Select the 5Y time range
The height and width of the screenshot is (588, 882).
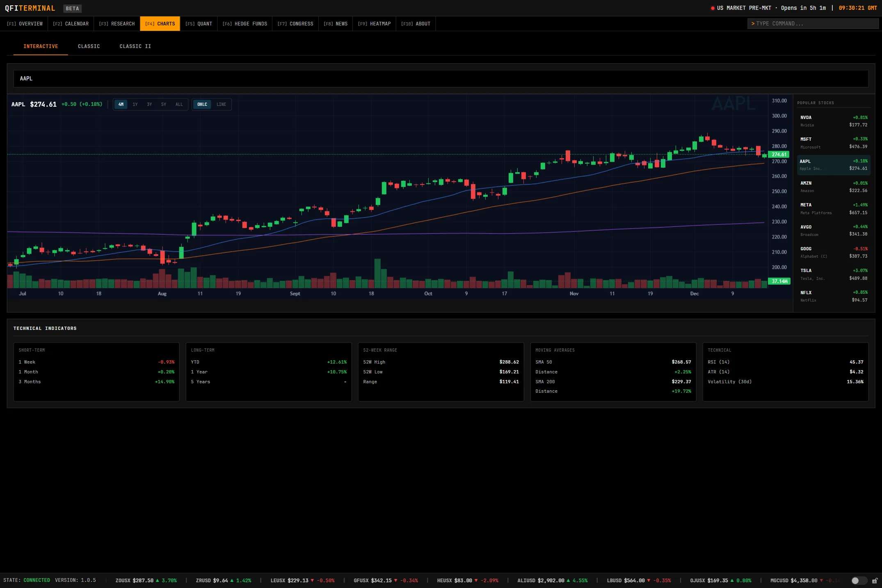[x=164, y=104]
